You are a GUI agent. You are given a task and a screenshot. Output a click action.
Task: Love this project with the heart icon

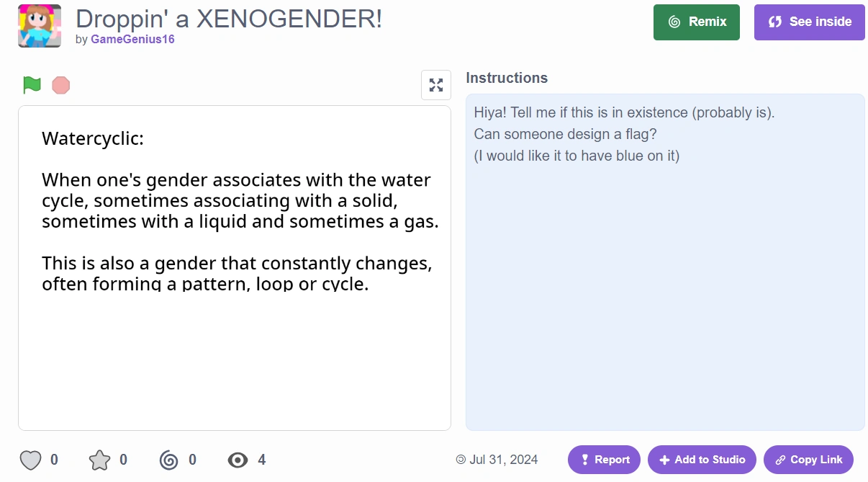[x=30, y=460]
